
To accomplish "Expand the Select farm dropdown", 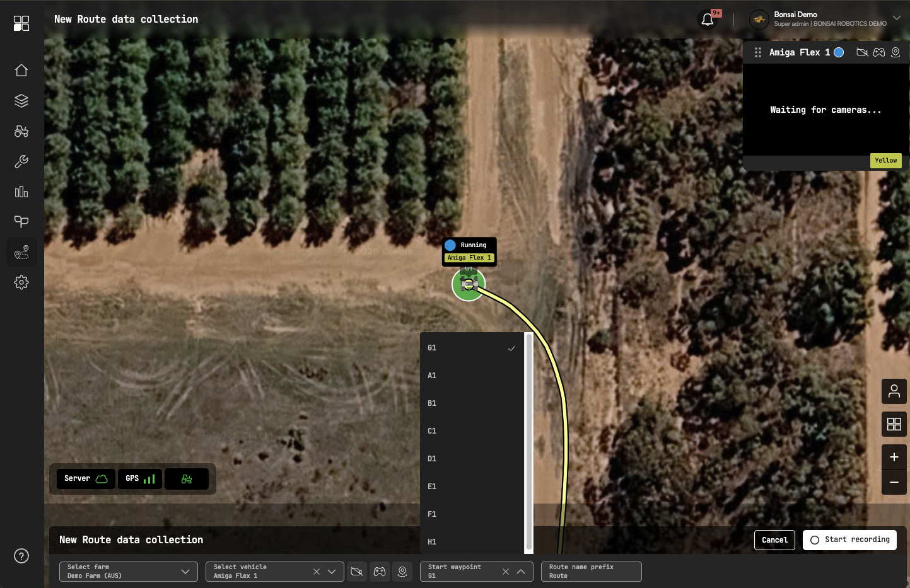I will (x=129, y=572).
